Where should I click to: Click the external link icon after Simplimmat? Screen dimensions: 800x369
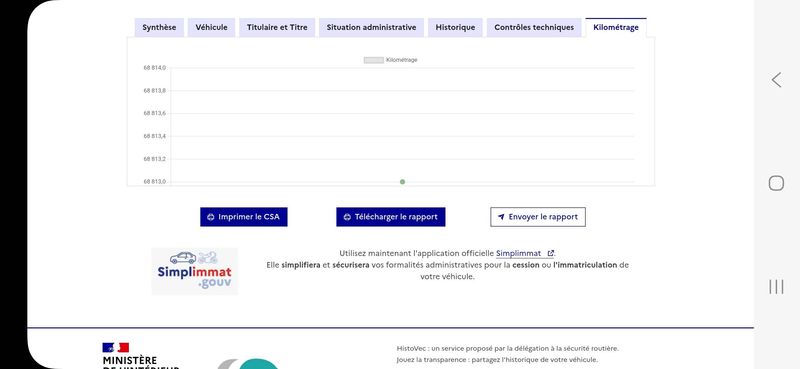(550, 253)
